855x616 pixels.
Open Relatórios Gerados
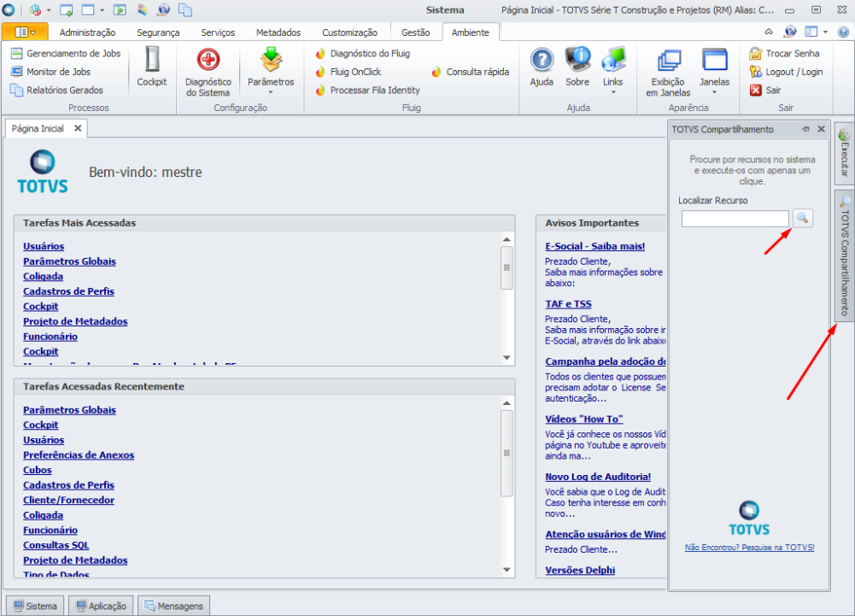pos(56,90)
